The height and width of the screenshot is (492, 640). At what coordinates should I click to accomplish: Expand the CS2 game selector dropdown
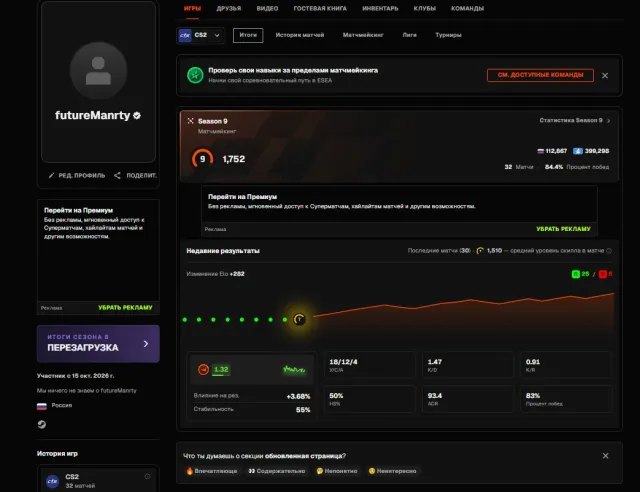coord(200,36)
